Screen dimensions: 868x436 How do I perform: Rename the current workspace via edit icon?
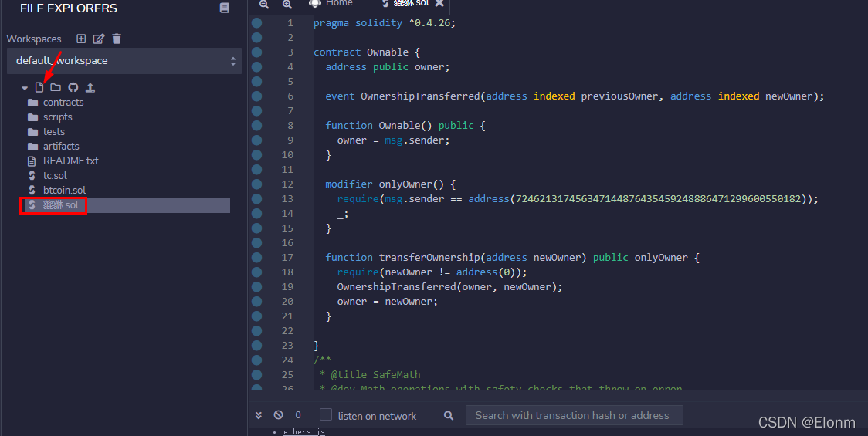99,39
